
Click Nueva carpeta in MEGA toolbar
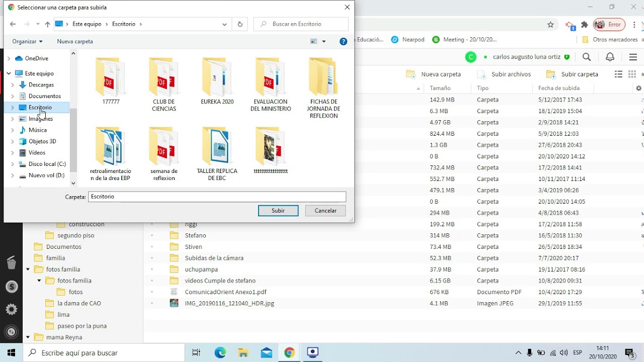pyautogui.click(x=434, y=74)
